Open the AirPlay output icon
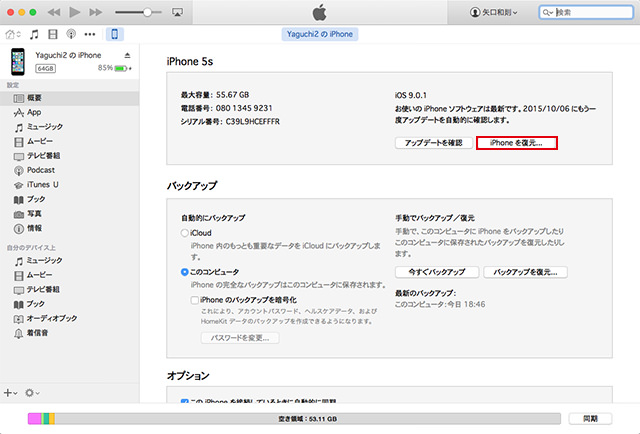This screenshot has width=640, height=434. [177, 12]
